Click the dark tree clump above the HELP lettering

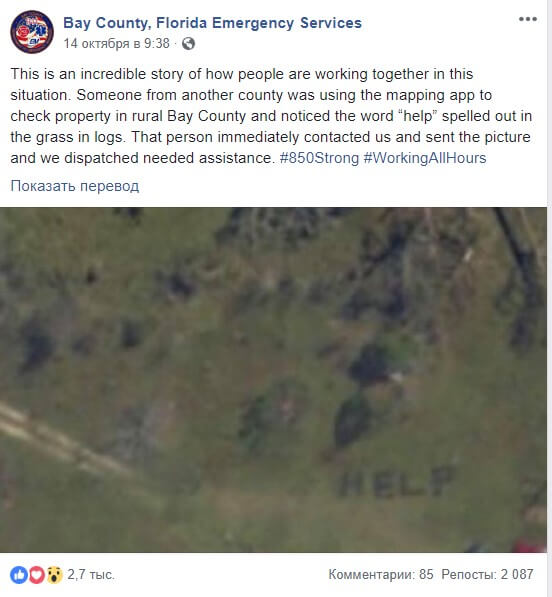pyautogui.click(x=354, y=419)
